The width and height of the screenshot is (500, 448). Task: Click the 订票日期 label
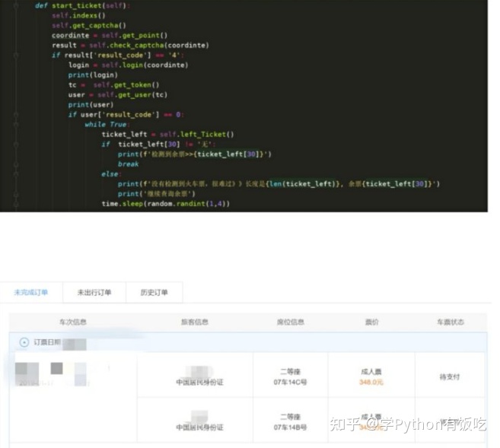[47, 342]
